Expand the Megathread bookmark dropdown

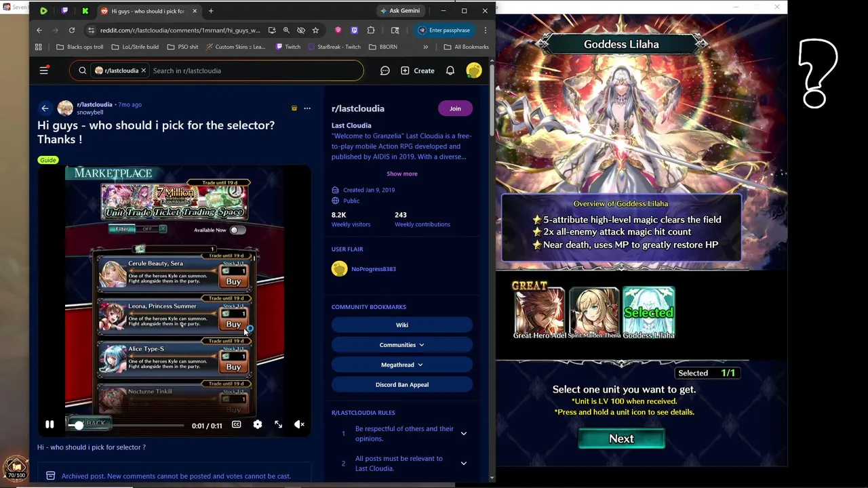pyautogui.click(x=402, y=365)
